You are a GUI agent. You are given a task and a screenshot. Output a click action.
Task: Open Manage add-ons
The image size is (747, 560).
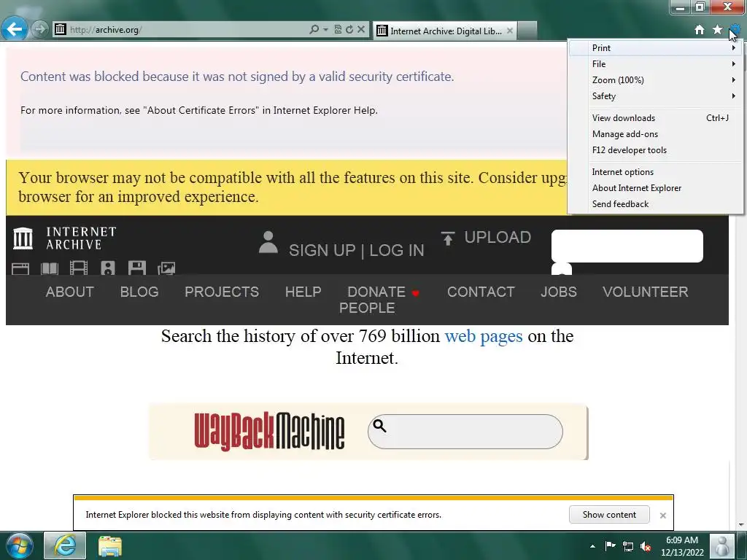656,134
